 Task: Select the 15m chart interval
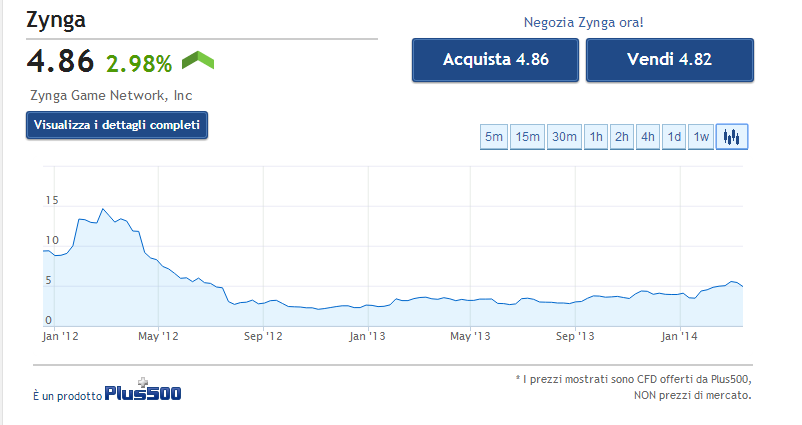point(528,137)
